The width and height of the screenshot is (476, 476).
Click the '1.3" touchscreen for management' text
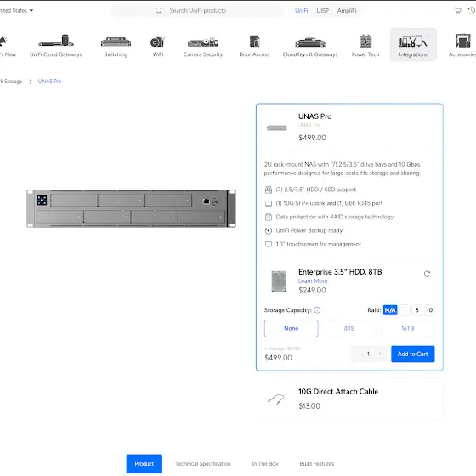319,244
